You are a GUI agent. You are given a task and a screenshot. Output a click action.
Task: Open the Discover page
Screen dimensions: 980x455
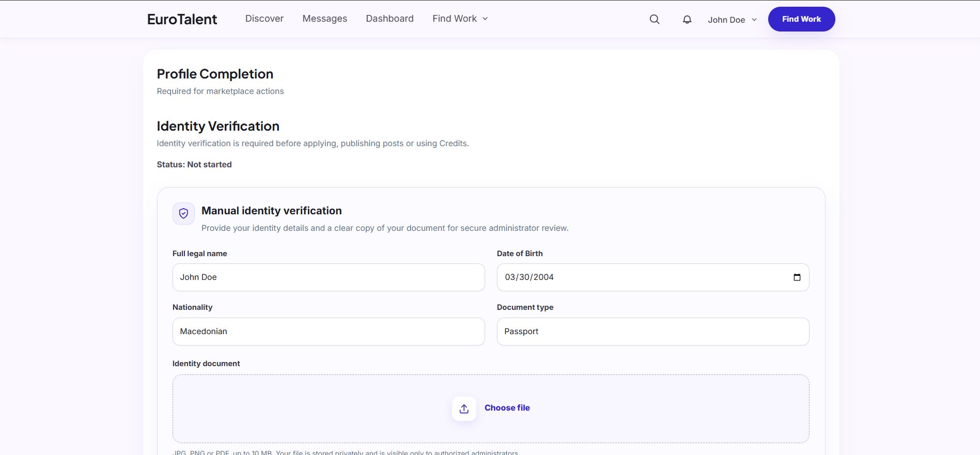pos(265,19)
